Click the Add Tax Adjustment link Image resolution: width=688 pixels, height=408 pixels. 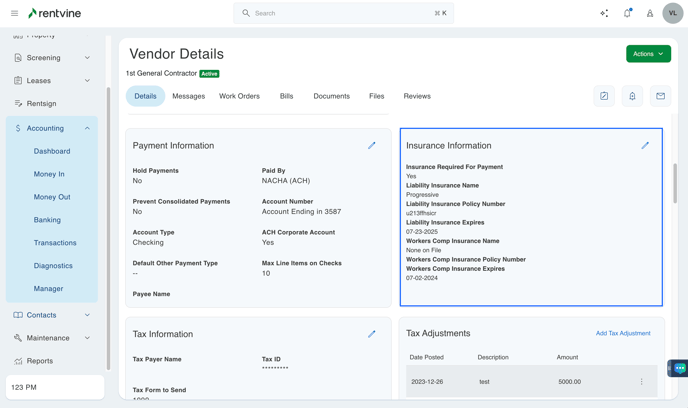pos(622,333)
